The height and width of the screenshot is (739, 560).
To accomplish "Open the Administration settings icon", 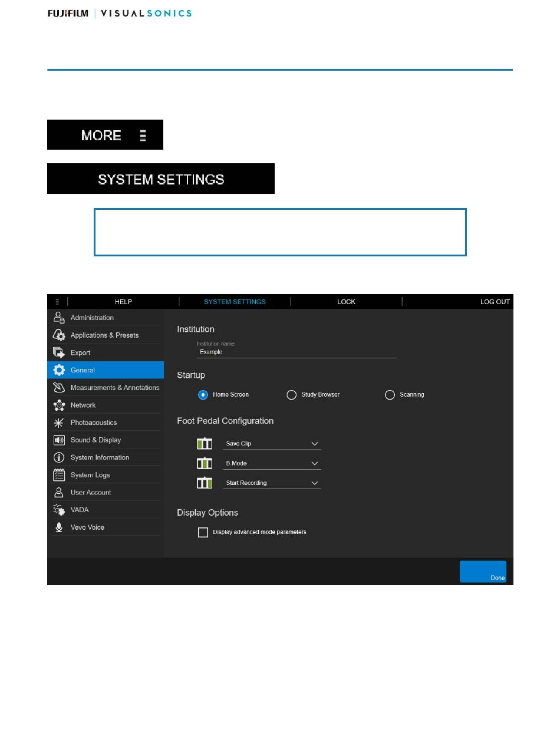I will click(x=59, y=318).
